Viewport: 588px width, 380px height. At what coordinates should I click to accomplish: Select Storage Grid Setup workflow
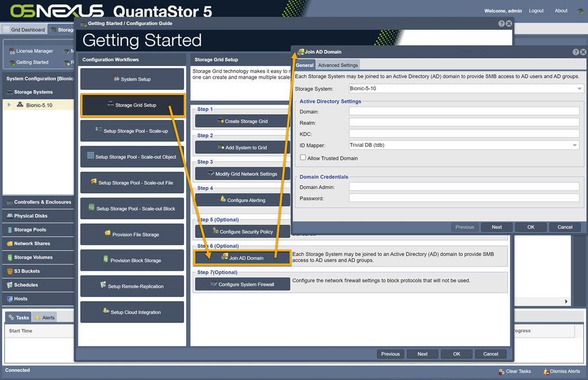[132, 105]
